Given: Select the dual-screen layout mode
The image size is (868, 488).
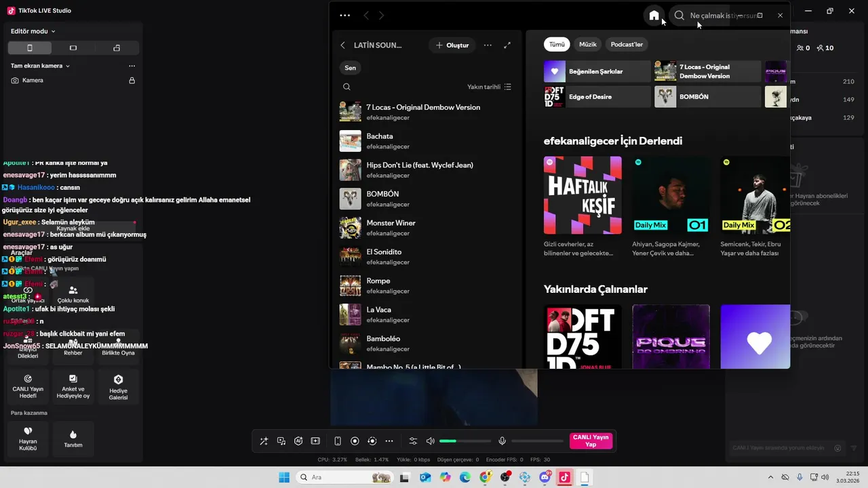Looking at the screenshot, I should tap(117, 48).
